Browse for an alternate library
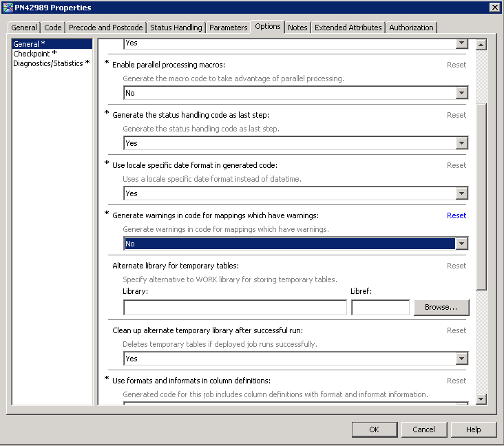Viewport: 504px width, 446px height. tap(441, 308)
